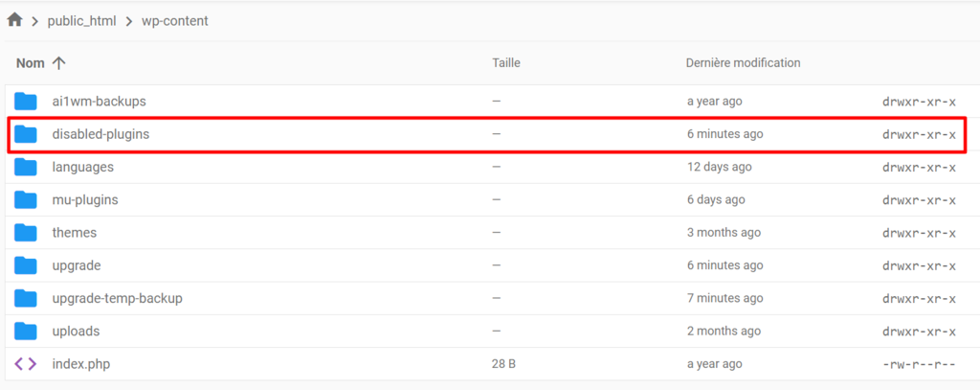The height and width of the screenshot is (390, 980).
Task: Click the mu-plugins folder icon
Action: click(x=26, y=199)
